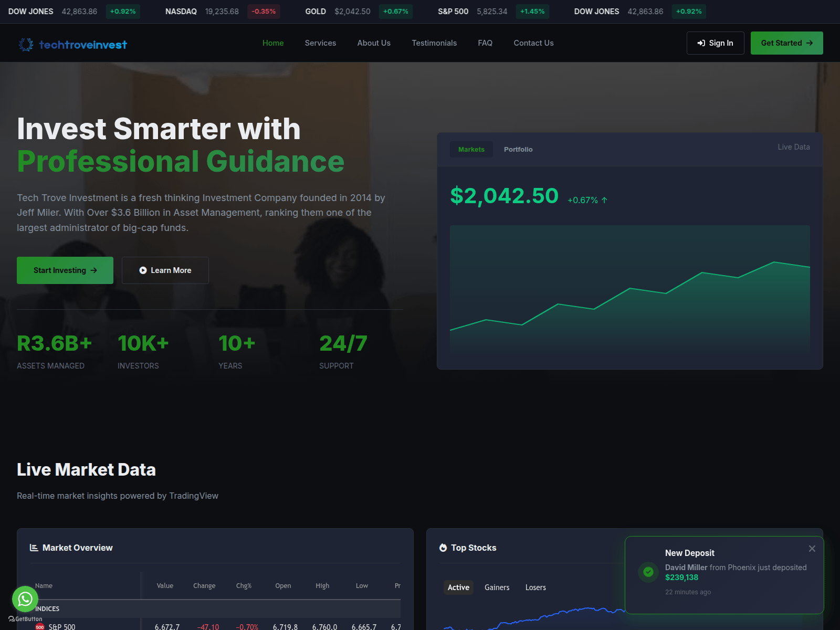840x630 pixels.
Task: Click the $2,042.50 price value
Action: click(x=504, y=195)
